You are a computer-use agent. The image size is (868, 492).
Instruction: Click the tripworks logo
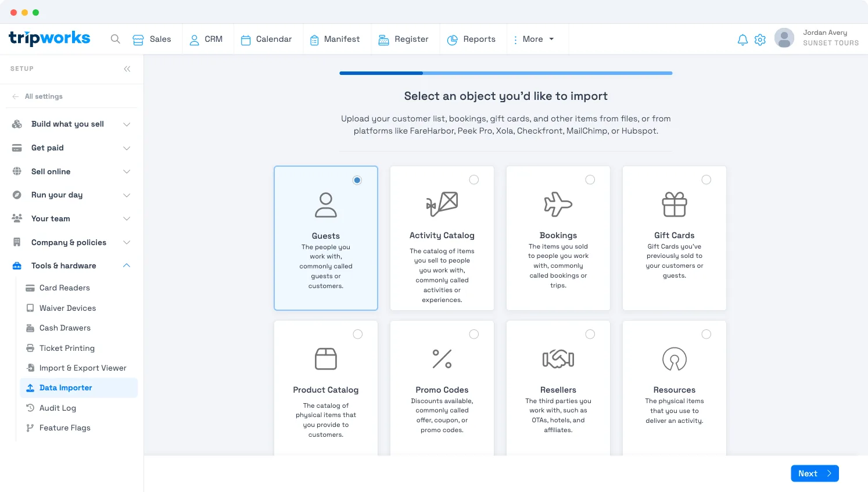49,38
